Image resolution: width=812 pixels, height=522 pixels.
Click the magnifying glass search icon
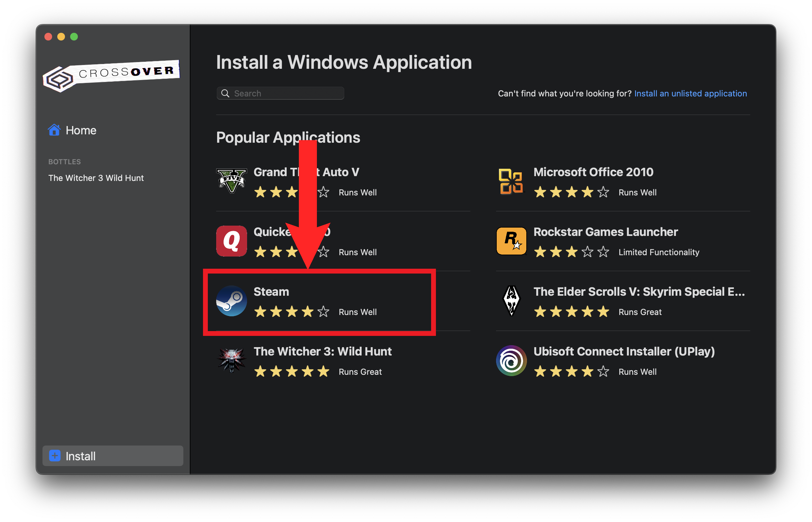[225, 93]
